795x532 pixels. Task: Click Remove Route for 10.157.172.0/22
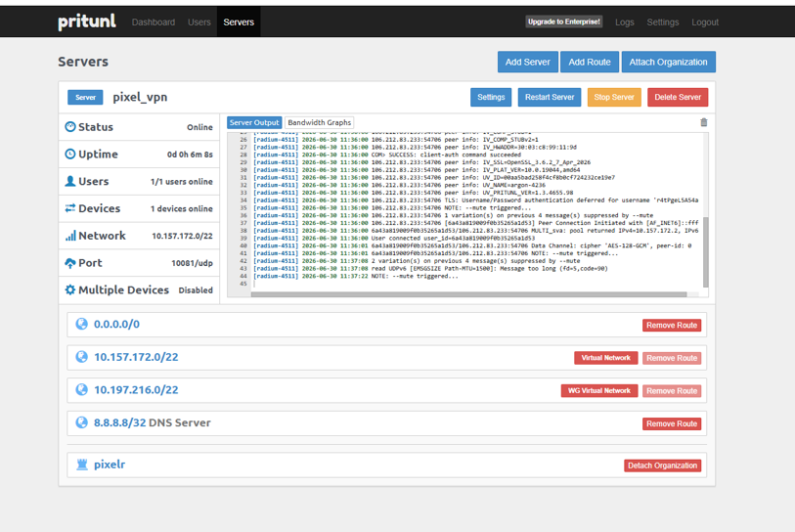tap(671, 358)
